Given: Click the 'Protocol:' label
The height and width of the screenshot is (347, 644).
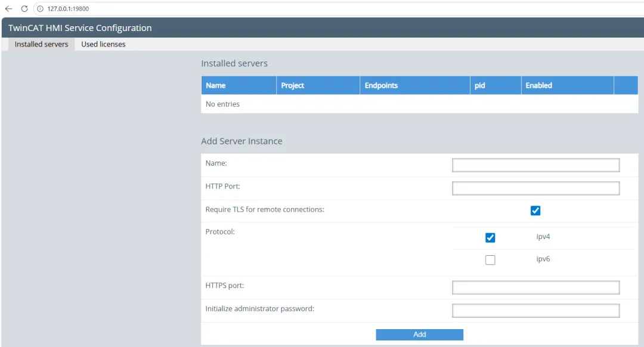Looking at the screenshot, I should point(220,231).
